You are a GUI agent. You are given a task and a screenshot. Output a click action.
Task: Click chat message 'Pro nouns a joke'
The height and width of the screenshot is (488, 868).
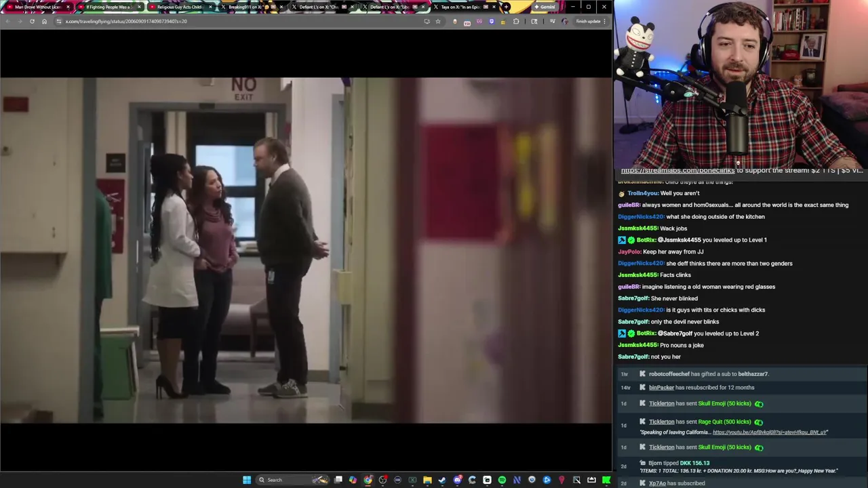point(682,345)
